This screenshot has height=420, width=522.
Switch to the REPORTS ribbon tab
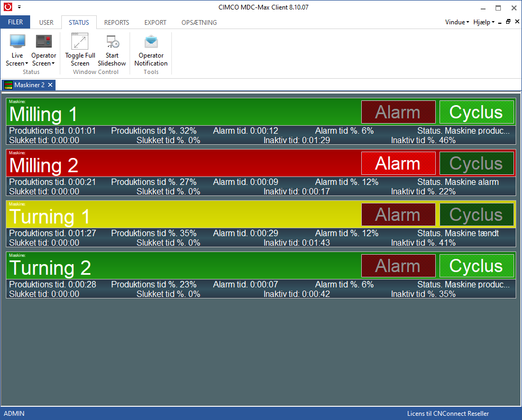[x=116, y=23]
